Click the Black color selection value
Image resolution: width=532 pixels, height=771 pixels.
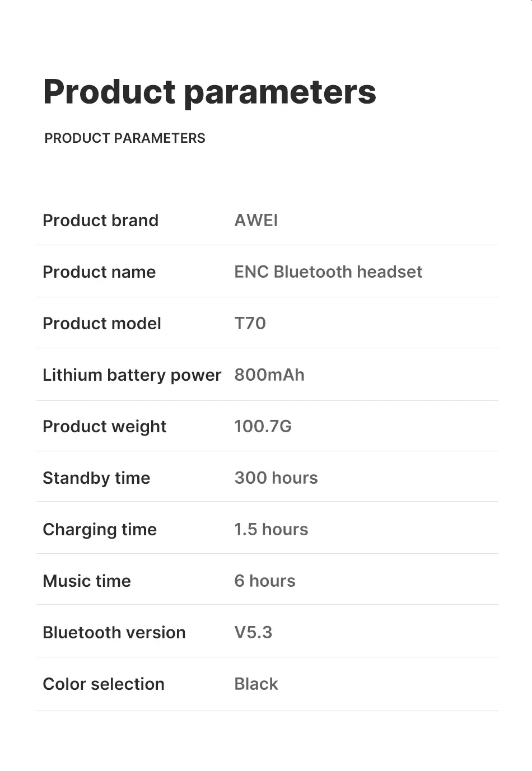point(256,684)
